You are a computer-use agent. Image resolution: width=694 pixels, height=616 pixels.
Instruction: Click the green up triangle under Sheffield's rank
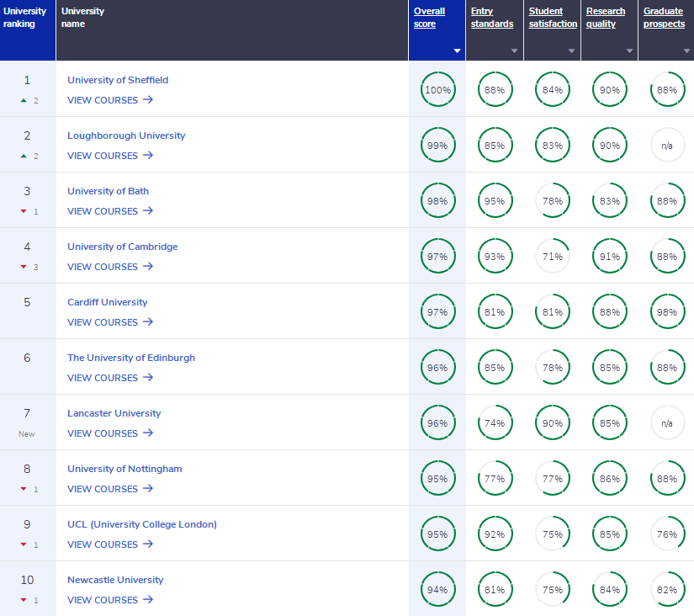[24, 100]
